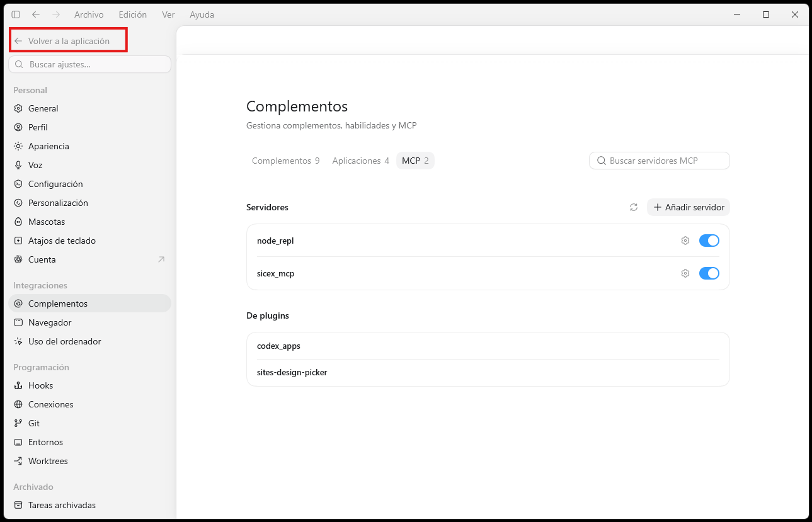Screen dimensions: 812x522
Task: Refresh the MCP servers list
Action: (x=634, y=207)
